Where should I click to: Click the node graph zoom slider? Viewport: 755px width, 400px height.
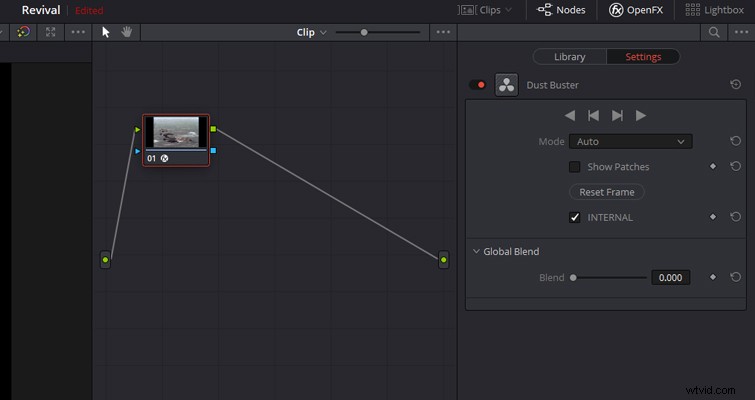click(x=364, y=32)
